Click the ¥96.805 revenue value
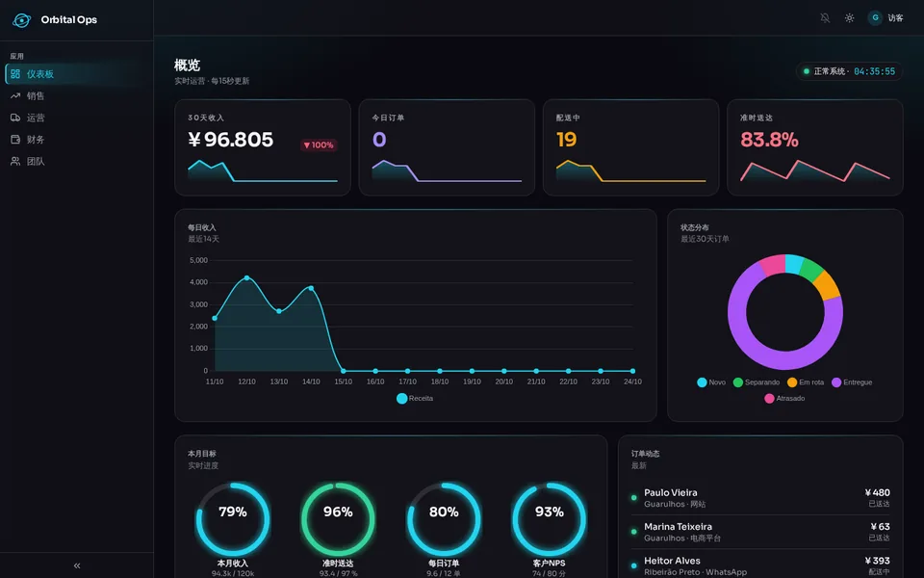924x578 pixels. (x=230, y=140)
